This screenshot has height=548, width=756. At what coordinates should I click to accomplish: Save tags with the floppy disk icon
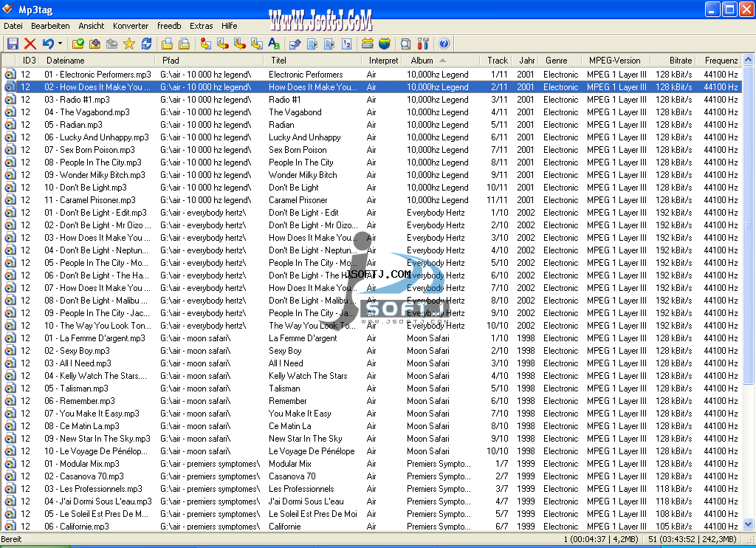(13, 44)
